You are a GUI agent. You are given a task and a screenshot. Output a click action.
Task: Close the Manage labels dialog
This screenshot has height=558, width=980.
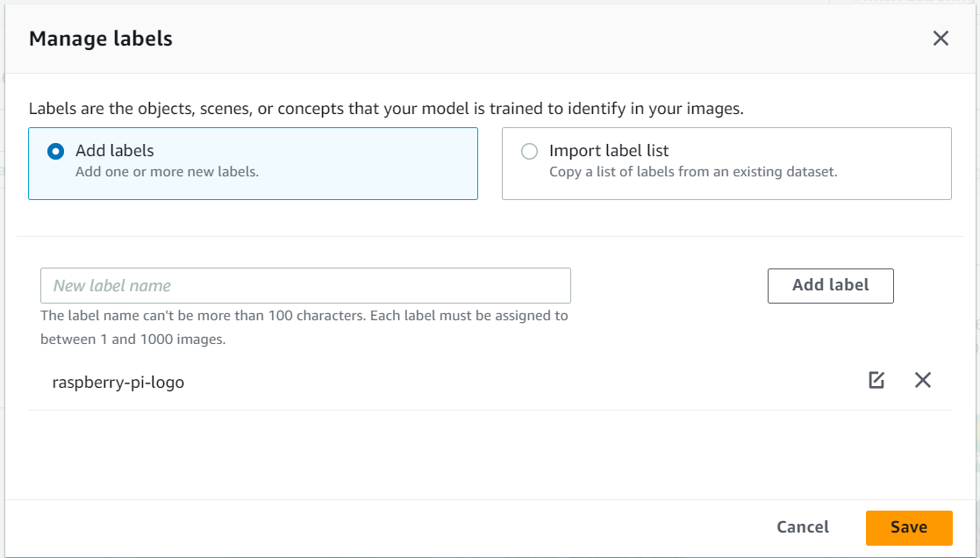(941, 38)
